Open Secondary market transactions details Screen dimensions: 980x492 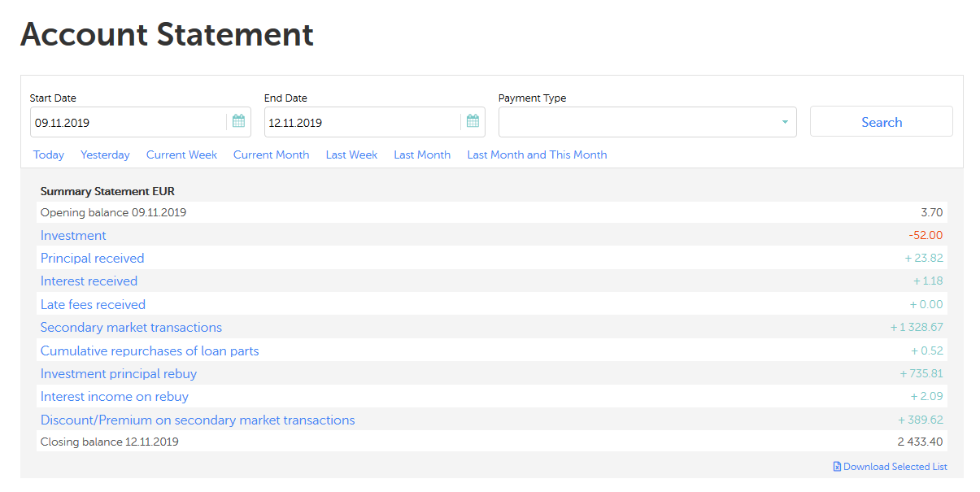pos(131,327)
